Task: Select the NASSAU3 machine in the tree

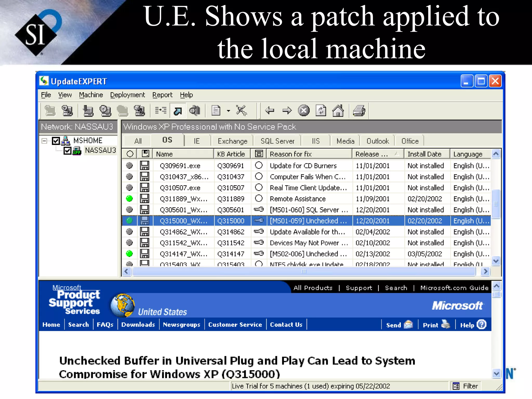Action: click(x=100, y=150)
